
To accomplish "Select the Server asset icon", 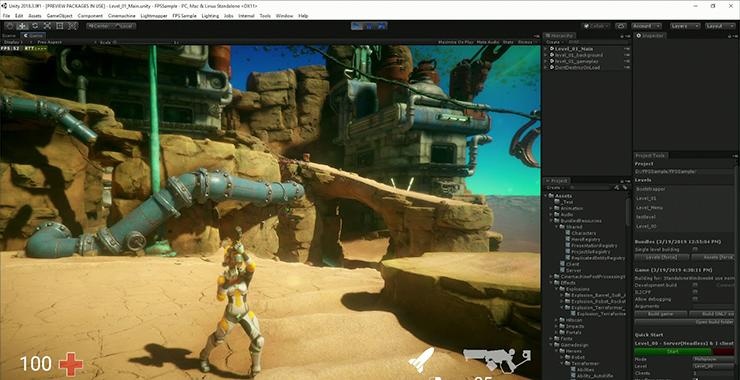I will [562, 270].
